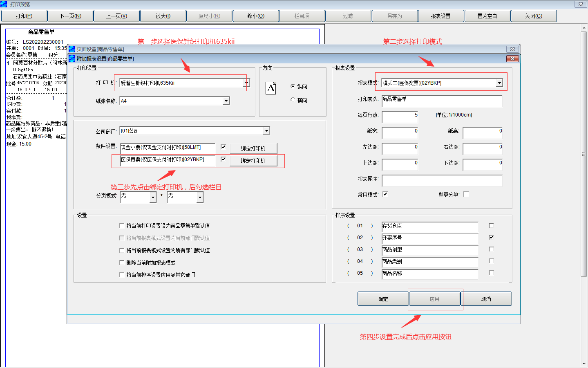Select the 横向 landscape radio button
The height and width of the screenshot is (368, 588).
[293, 100]
